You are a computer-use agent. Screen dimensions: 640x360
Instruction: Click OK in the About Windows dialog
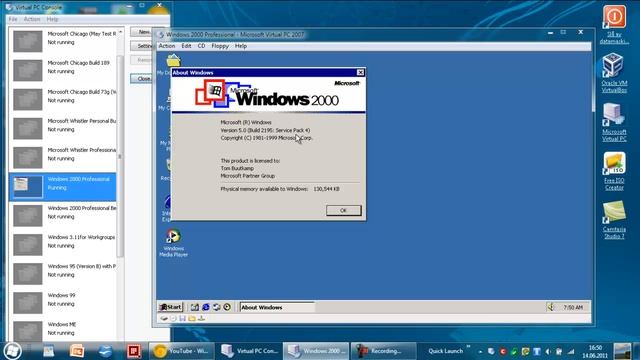click(344, 210)
